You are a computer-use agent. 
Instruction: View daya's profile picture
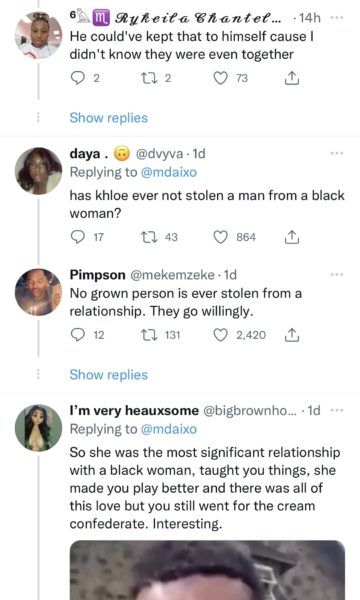38,171
